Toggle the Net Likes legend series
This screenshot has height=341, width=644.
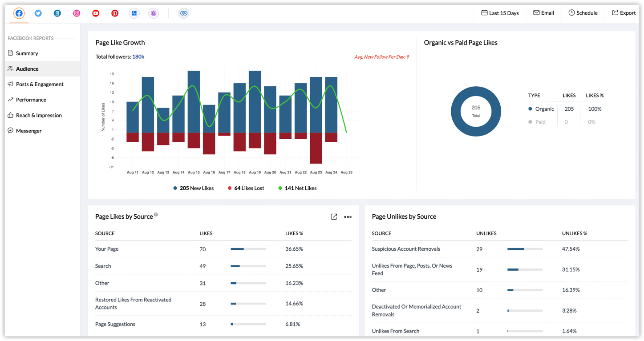297,188
